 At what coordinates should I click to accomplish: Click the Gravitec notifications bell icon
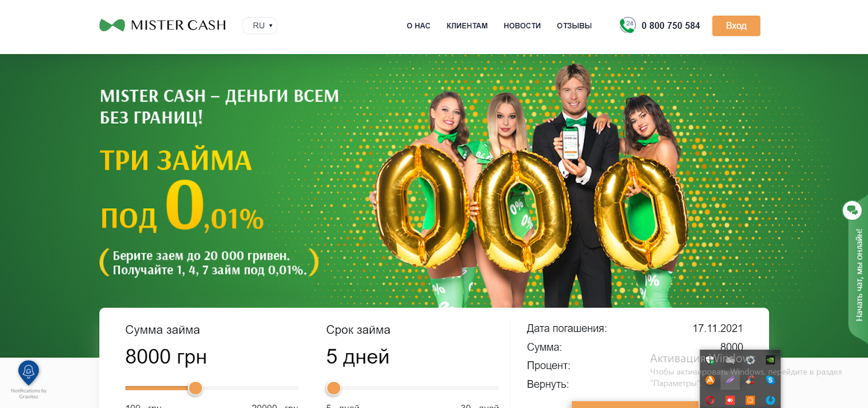click(x=29, y=372)
